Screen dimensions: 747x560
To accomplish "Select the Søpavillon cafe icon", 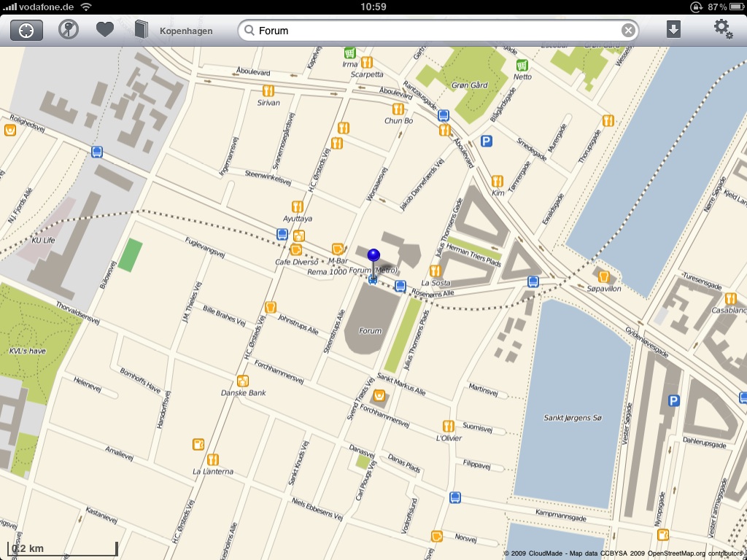I will [x=603, y=276].
